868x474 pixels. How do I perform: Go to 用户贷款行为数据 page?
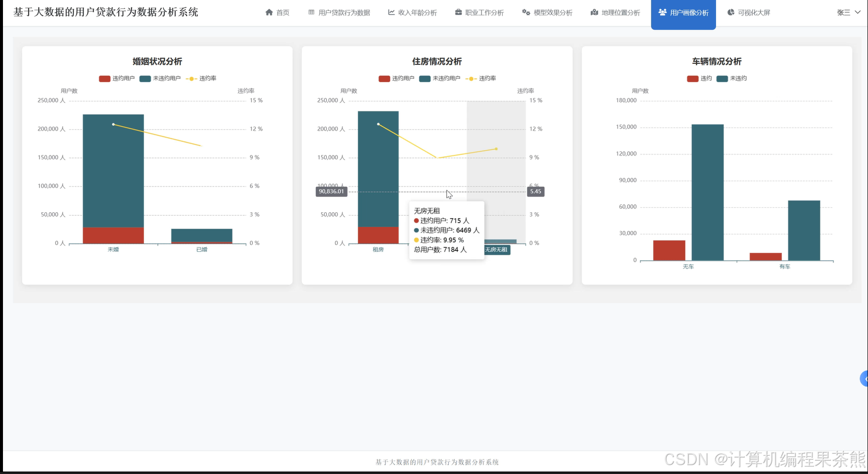click(x=339, y=13)
